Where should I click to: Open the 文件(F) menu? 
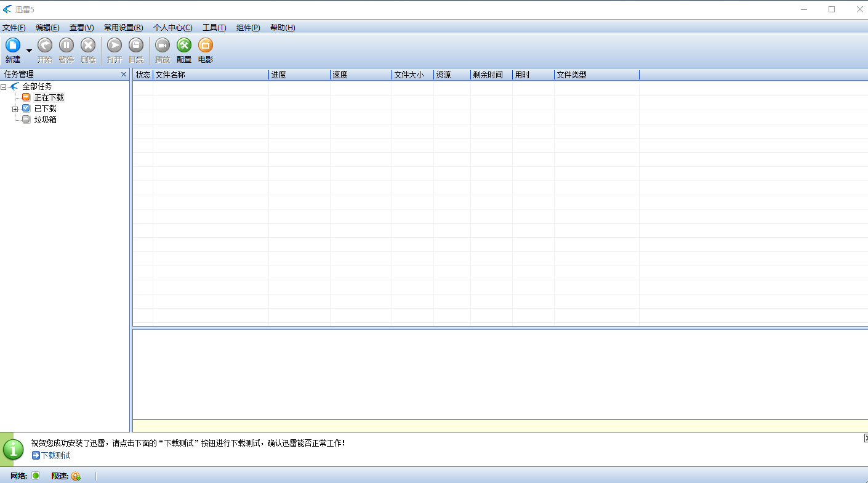click(x=14, y=28)
